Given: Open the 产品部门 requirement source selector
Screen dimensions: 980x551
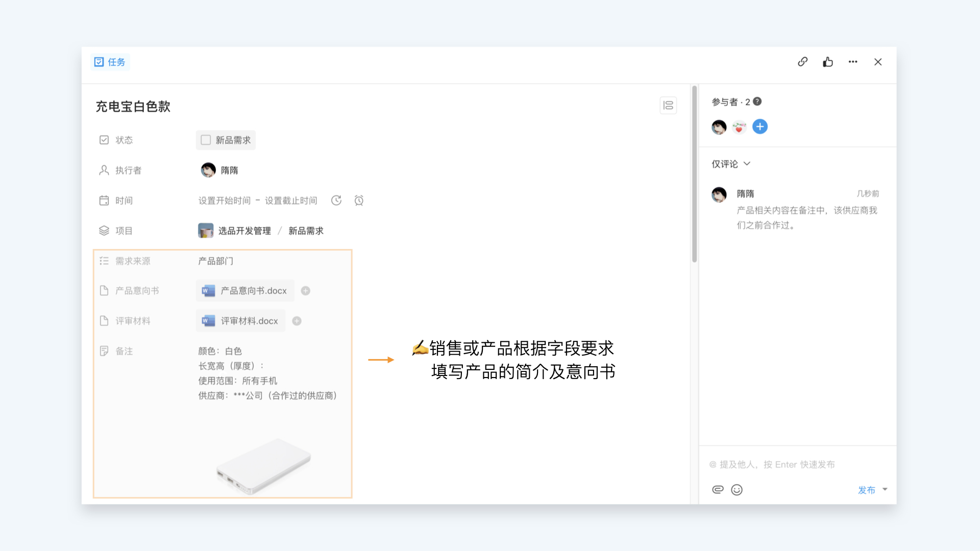Looking at the screenshot, I should point(216,261).
